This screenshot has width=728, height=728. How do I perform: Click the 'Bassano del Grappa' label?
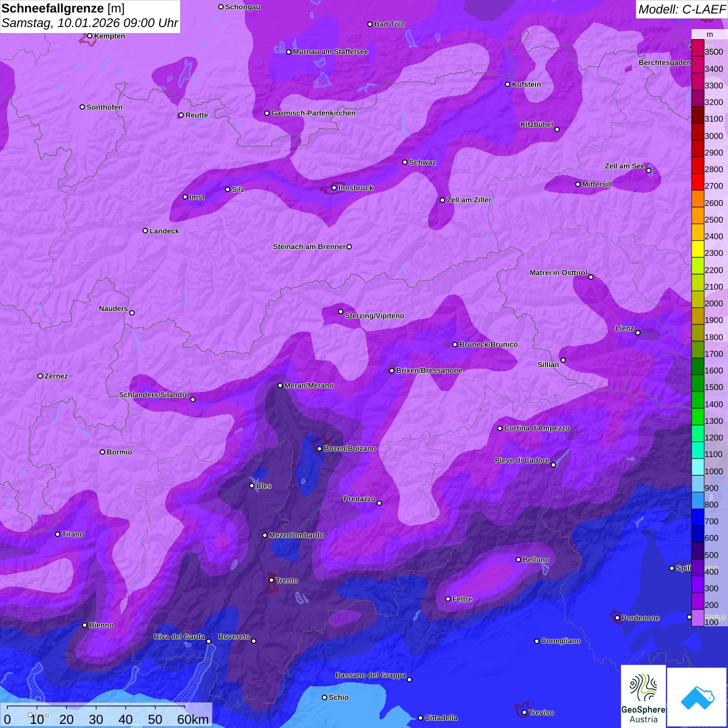[371, 675]
